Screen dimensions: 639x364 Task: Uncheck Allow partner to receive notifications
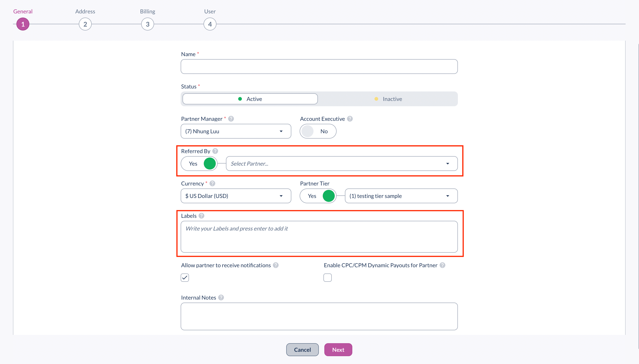tap(185, 277)
